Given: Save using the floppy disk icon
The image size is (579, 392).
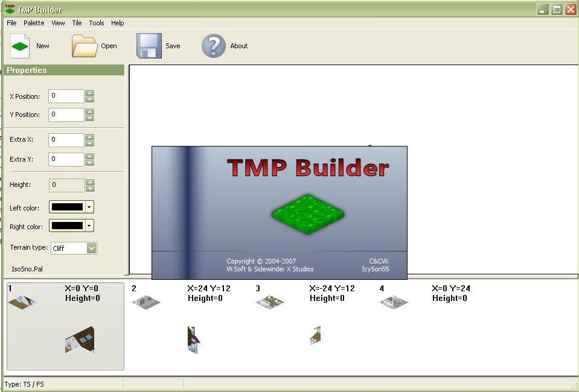Looking at the screenshot, I should click(149, 46).
